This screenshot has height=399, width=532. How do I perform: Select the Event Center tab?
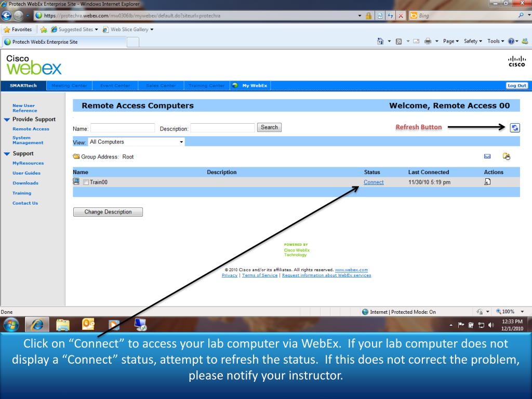click(115, 86)
